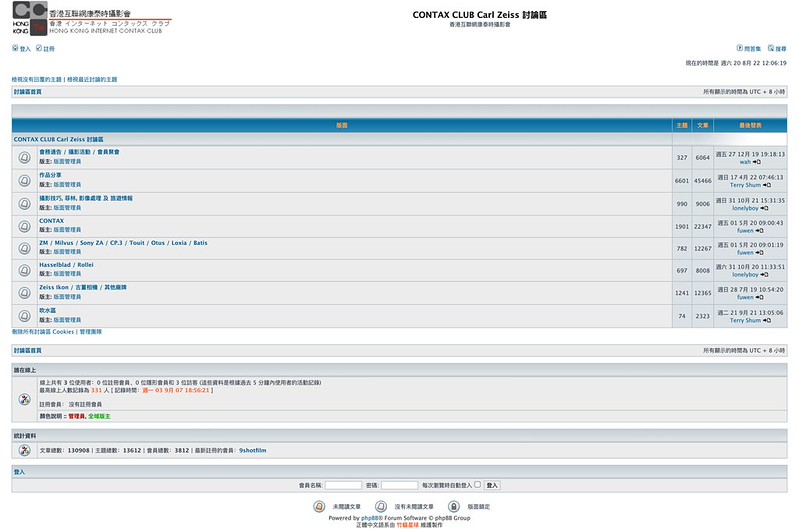Click the status icon beside 吹水區 forum
This screenshot has width=799, height=529.
coord(24,315)
